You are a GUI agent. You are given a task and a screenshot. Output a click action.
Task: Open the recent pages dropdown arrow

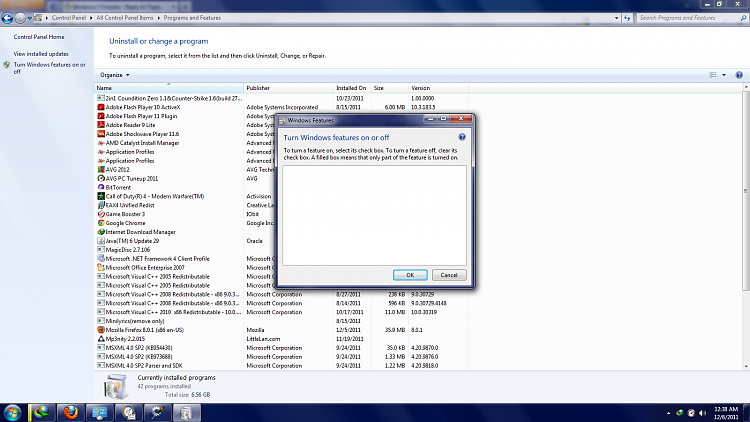click(x=30, y=18)
